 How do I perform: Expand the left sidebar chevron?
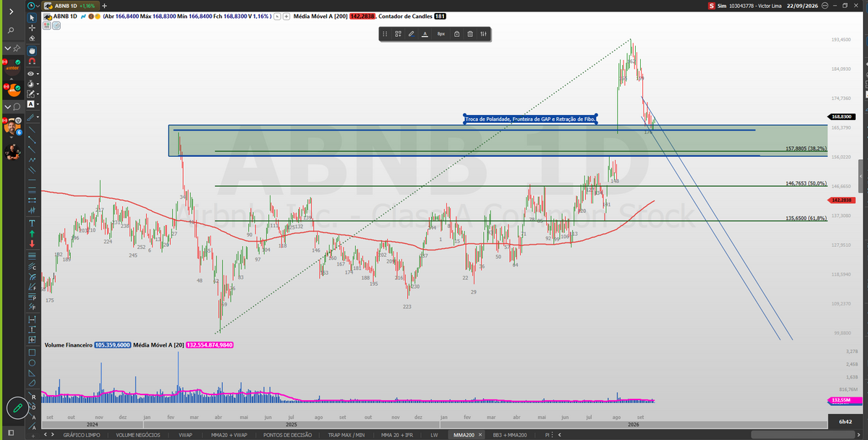pyautogui.click(x=11, y=12)
